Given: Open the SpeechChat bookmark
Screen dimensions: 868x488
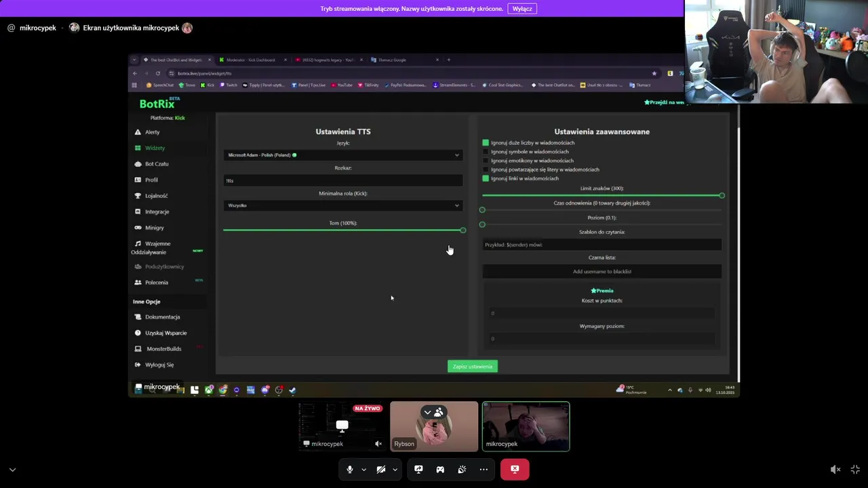Looking at the screenshot, I should (x=160, y=85).
